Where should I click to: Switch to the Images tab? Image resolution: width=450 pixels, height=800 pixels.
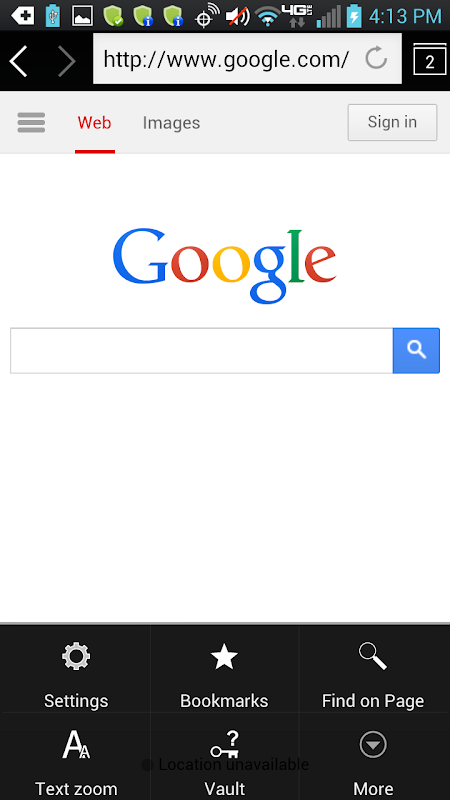171,123
